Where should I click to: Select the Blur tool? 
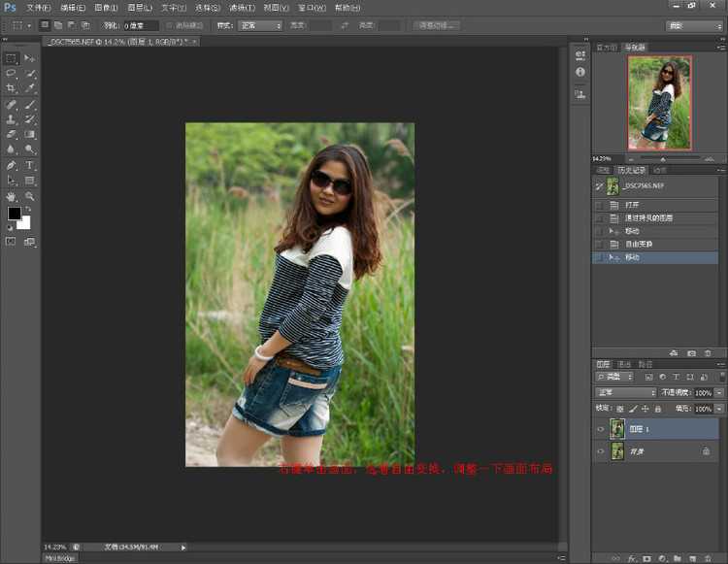pyautogui.click(x=11, y=149)
